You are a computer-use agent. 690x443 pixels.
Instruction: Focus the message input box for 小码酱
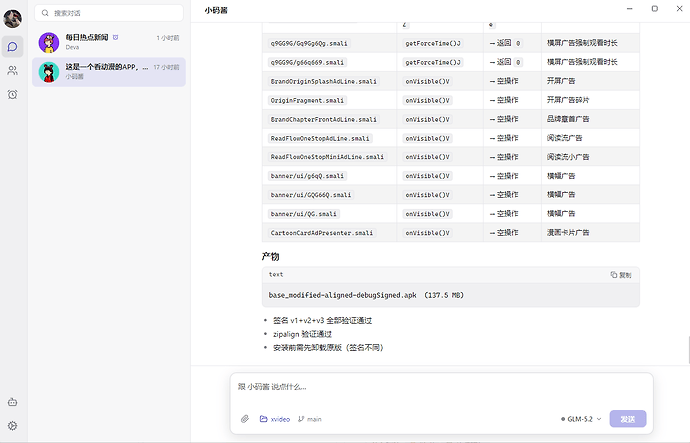coord(441,389)
